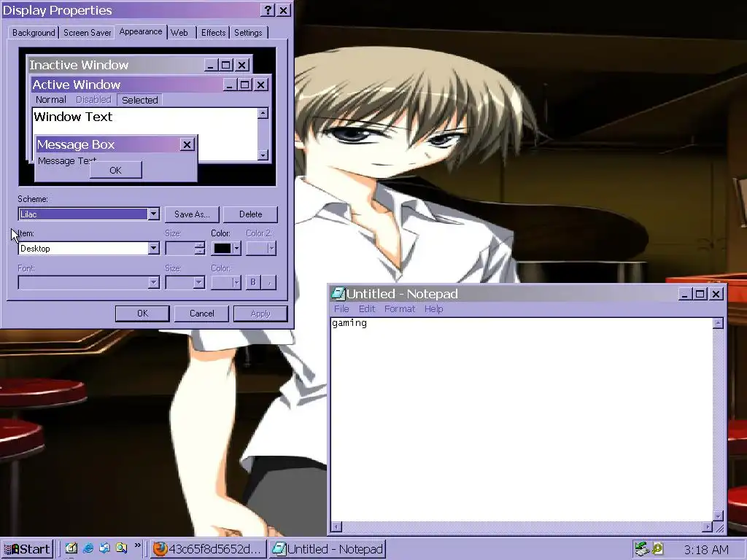
Task: Open the Start menu
Action: point(27,549)
